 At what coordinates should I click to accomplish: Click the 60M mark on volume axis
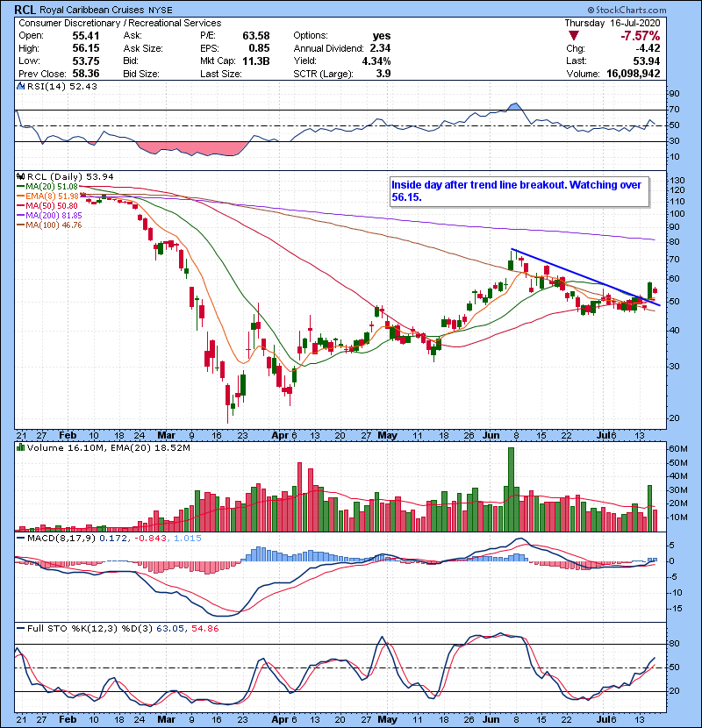tap(677, 448)
